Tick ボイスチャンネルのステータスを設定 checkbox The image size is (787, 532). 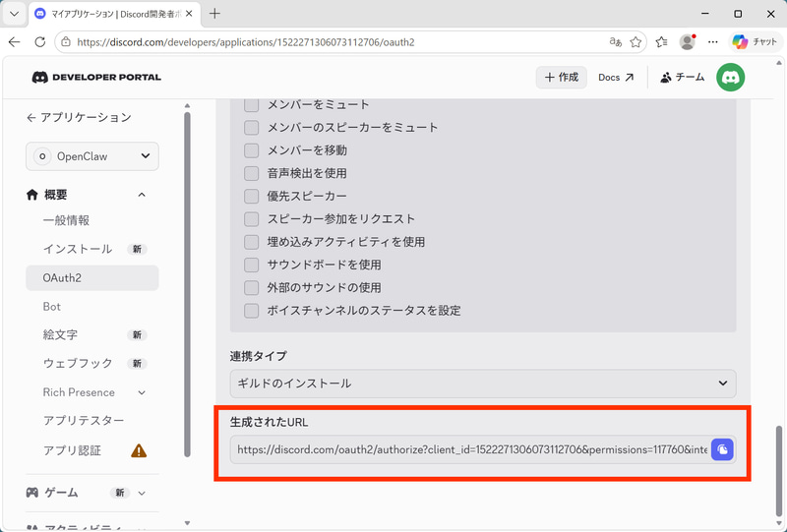pyautogui.click(x=251, y=311)
